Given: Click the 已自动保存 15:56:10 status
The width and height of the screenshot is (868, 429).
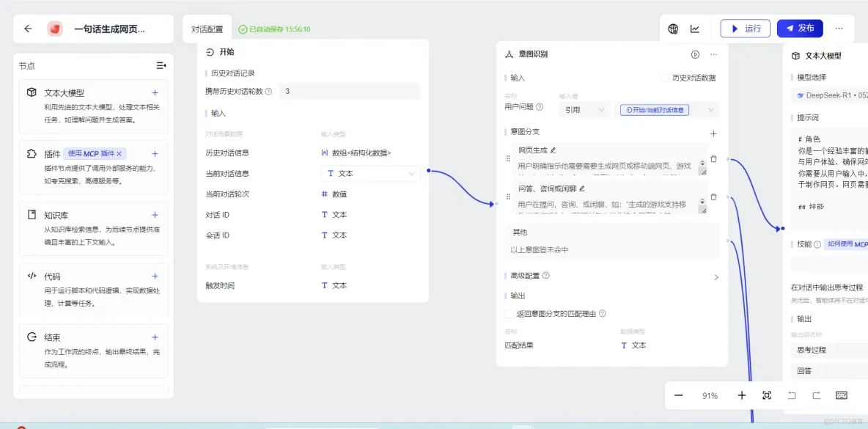Looking at the screenshot, I should tap(275, 29).
